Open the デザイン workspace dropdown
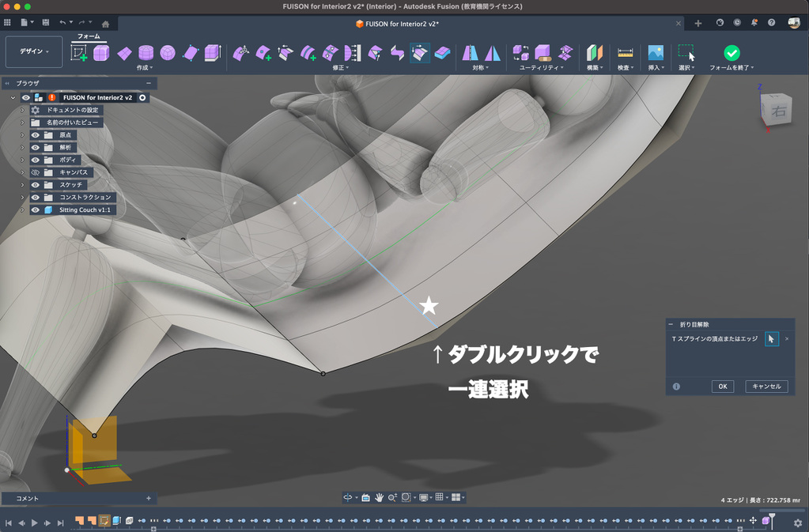 33,52
